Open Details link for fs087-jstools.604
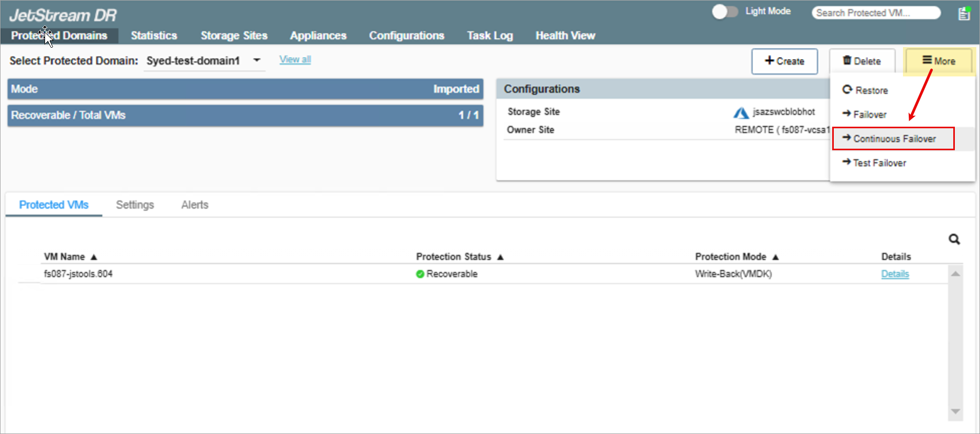This screenshot has width=980, height=434. pos(895,274)
